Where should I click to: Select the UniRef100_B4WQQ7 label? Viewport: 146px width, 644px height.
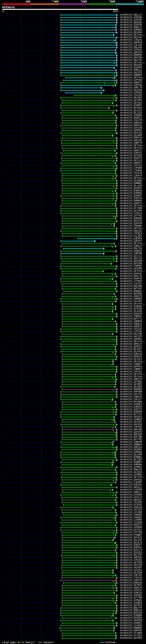(x=131, y=291)
